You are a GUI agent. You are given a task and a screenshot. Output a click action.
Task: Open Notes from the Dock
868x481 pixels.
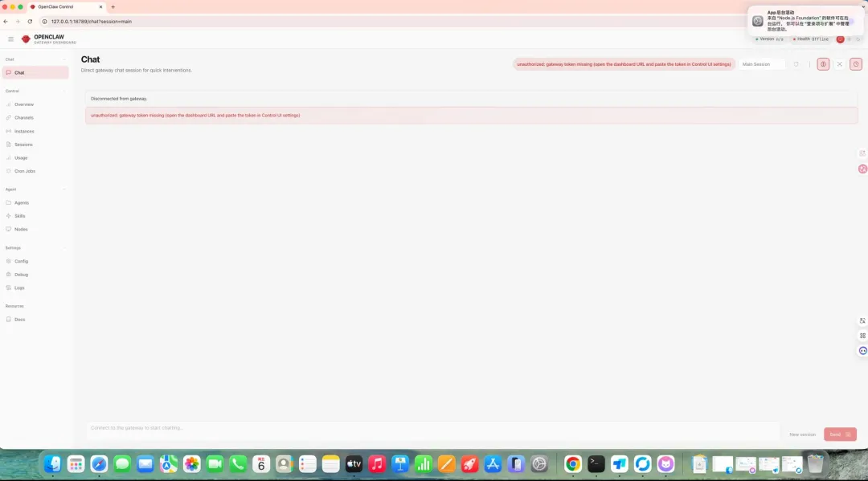click(x=330, y=464)
